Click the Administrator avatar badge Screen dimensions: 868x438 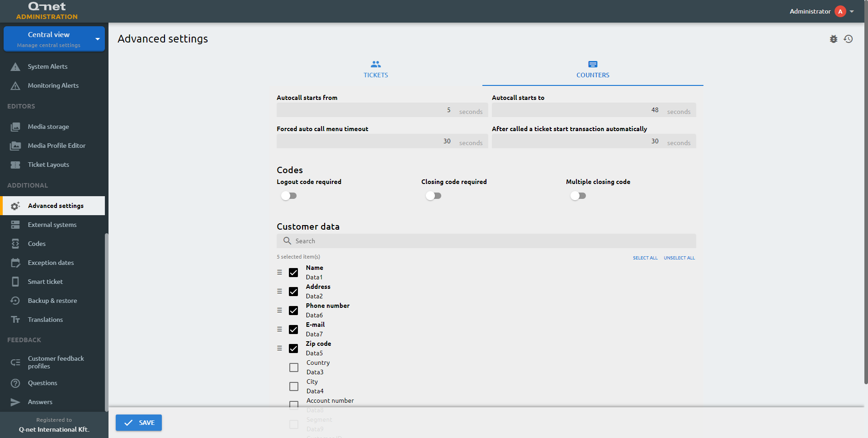[x=840, y=11]
